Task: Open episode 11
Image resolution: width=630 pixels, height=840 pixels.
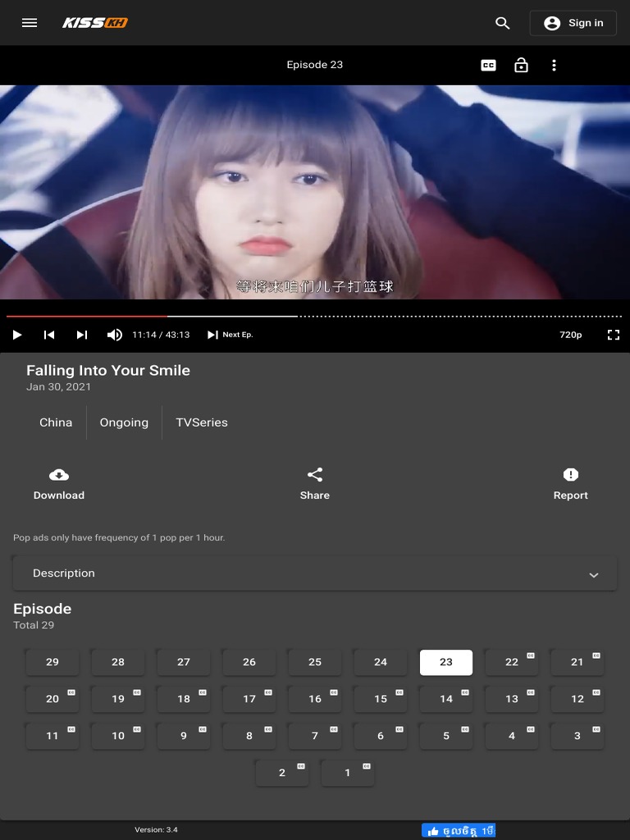Action: click(52, 736)
